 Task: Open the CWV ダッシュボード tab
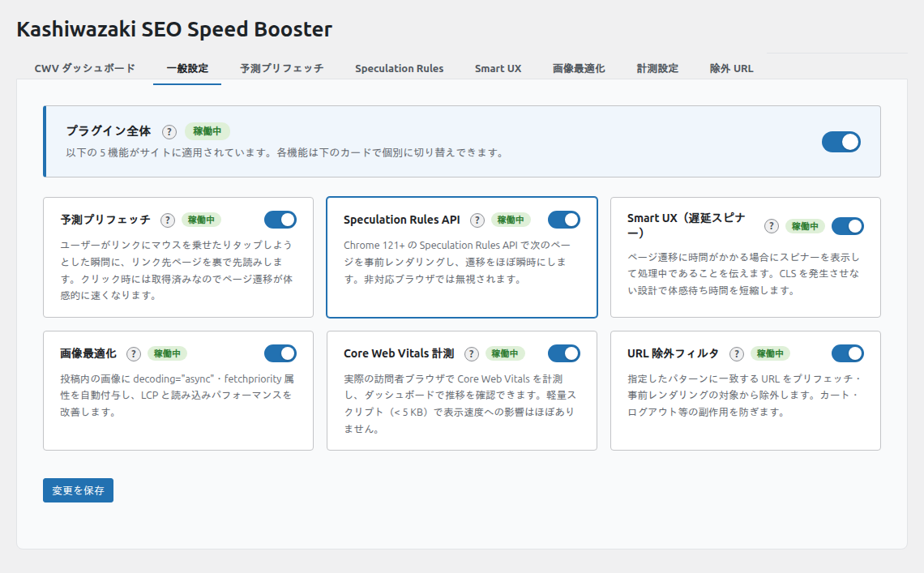pos(85,68)
